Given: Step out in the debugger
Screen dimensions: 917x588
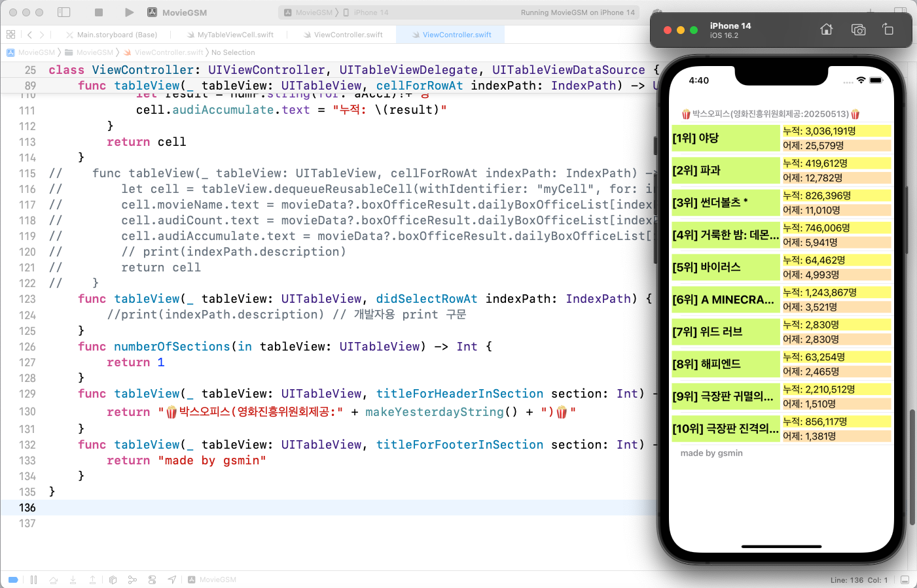Looking at the screenshot, I should pos(93,579).
